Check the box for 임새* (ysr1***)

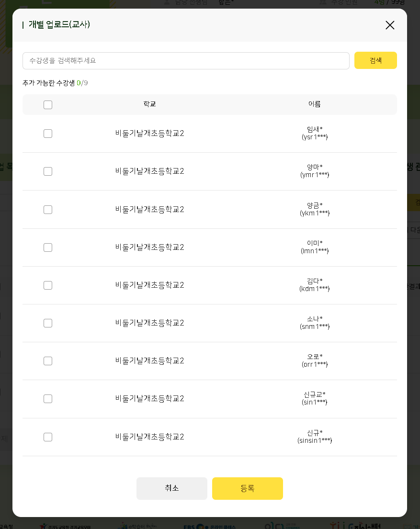48,134
